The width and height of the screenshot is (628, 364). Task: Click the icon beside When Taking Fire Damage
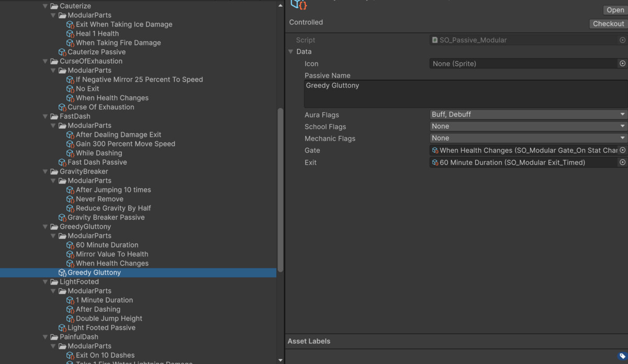[x=70, y=43]
